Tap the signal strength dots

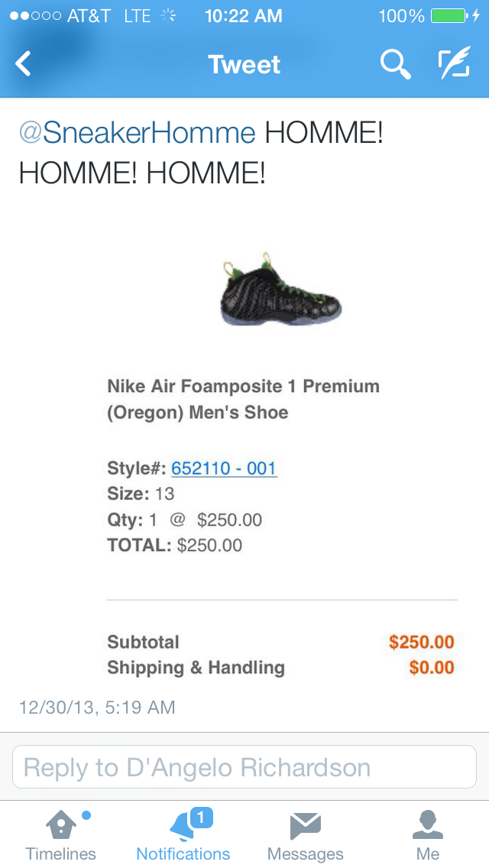[35, 16]
